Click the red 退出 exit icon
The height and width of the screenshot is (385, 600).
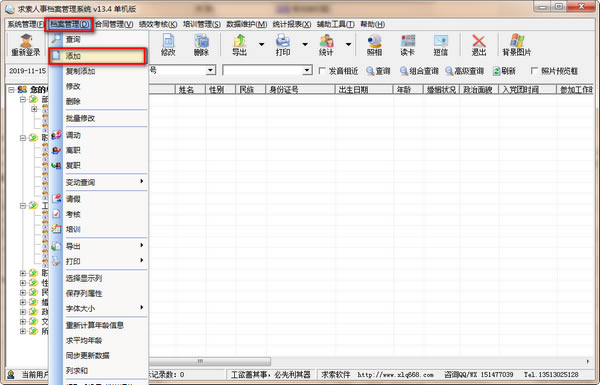point(478,45)
